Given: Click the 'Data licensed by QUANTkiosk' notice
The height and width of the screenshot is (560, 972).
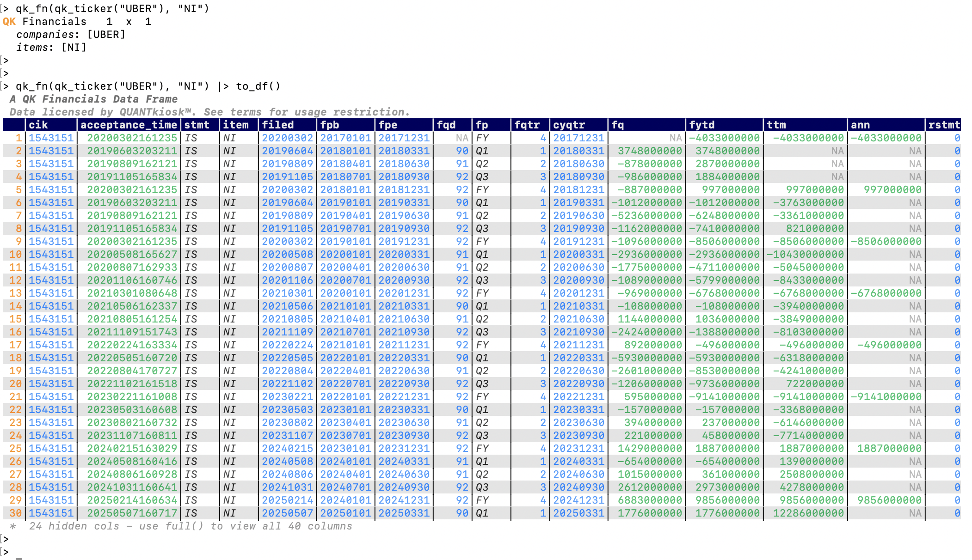Looking at the screenshot, I should point(209,112).
